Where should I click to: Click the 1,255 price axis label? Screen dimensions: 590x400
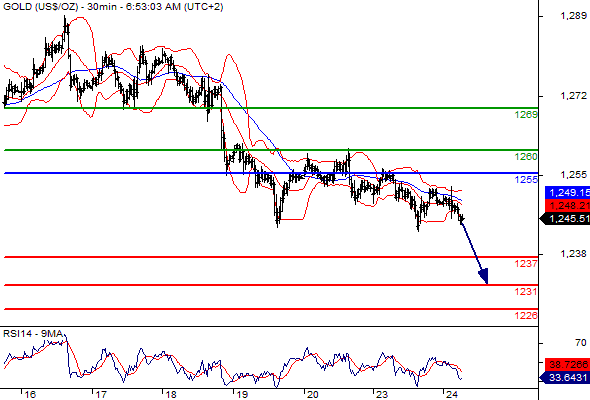click(x=573, y=175)
